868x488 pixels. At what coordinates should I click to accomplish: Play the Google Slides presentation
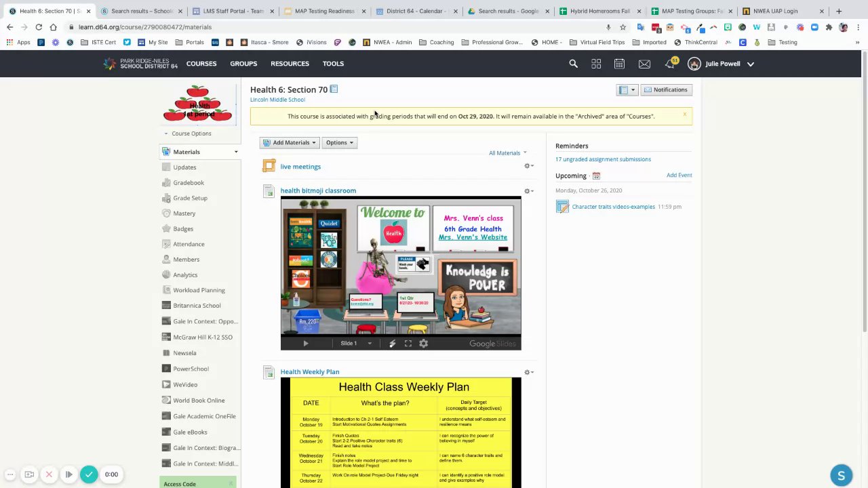(305, 344)
